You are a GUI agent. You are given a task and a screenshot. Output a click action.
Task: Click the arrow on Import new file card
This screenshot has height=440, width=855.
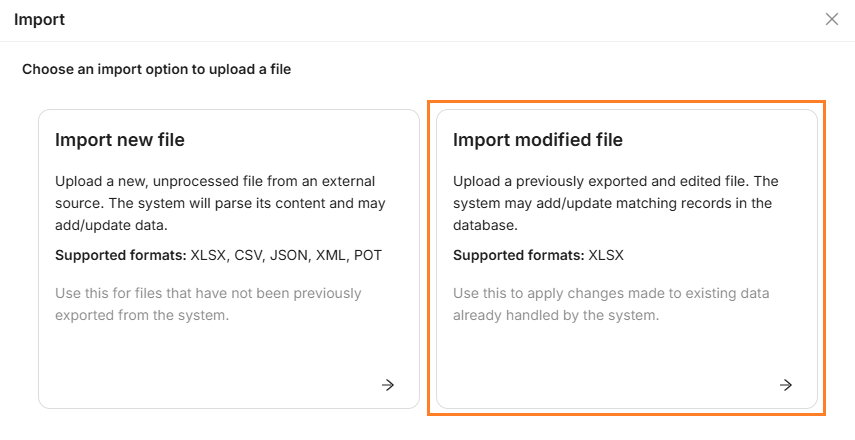click(x=388, y=384)
